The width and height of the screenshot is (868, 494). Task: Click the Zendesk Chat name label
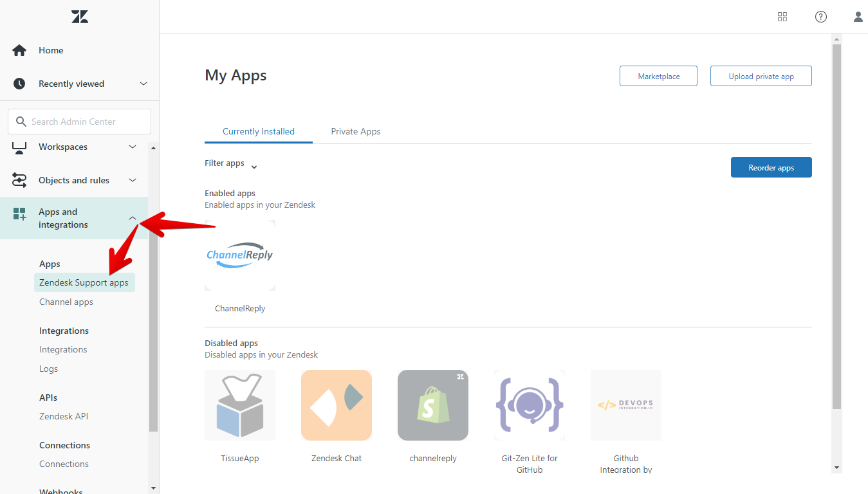coord(337,458)
